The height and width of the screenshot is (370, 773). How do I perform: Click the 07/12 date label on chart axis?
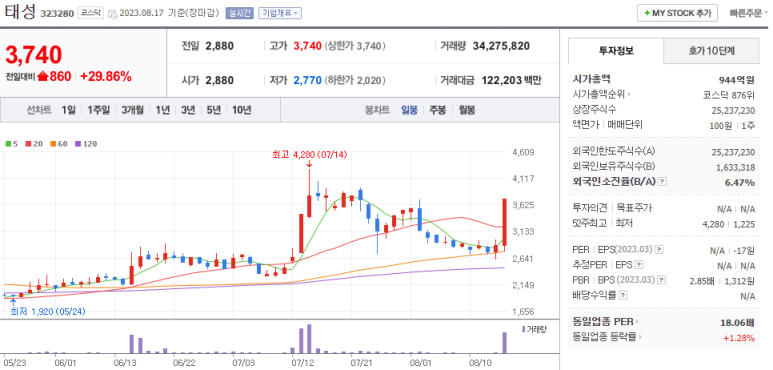(303, 362)
